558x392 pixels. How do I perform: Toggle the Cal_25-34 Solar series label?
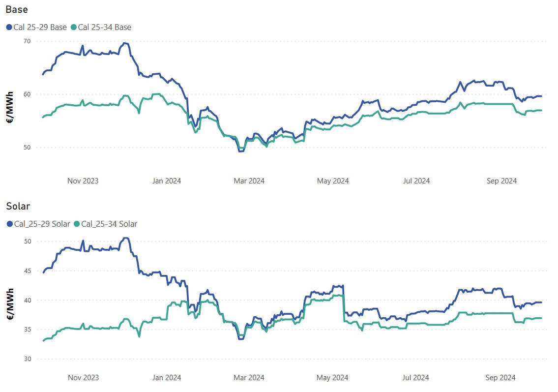point(109,224)
